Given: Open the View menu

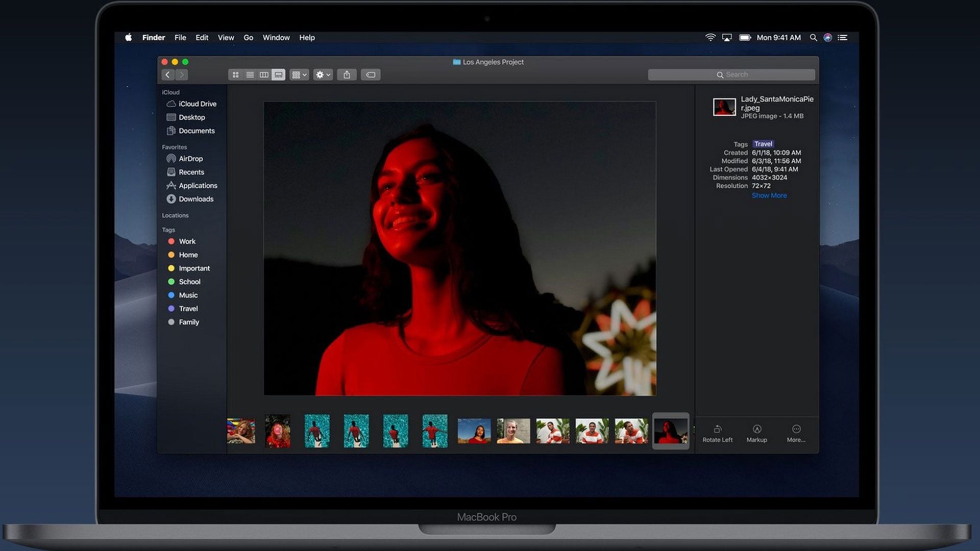Looking at the screenshot, I should (226, 38).
